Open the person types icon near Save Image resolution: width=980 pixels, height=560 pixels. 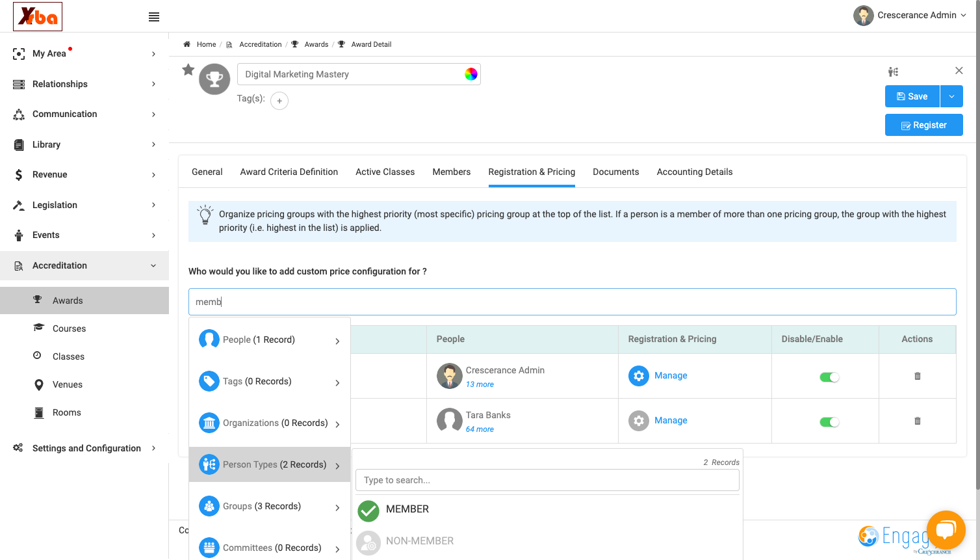click(894, 72)
